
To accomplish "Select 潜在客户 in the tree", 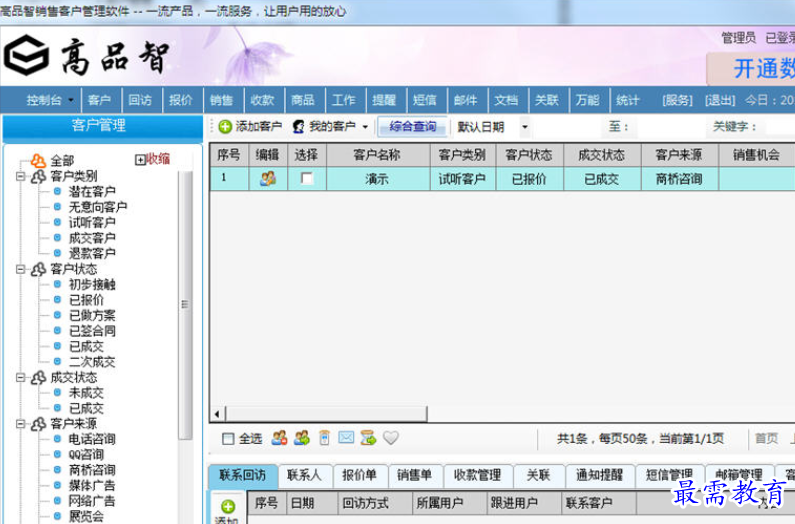I will coord(92,192).
